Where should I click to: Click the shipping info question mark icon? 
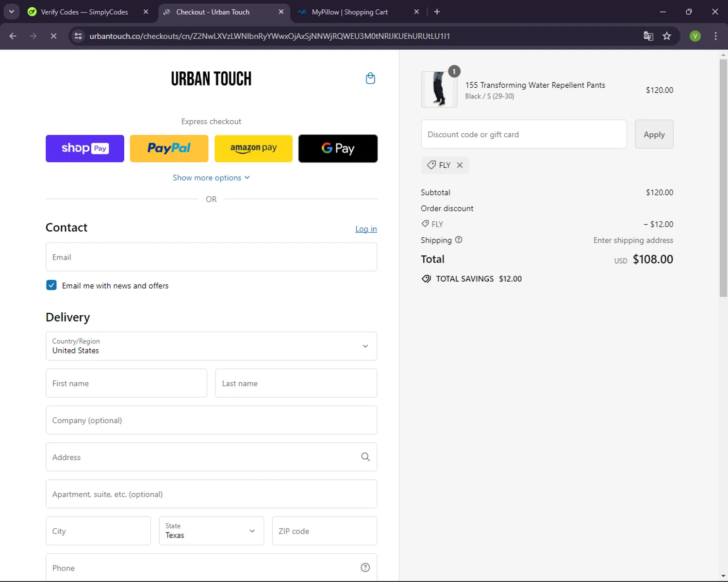[459, 240]
